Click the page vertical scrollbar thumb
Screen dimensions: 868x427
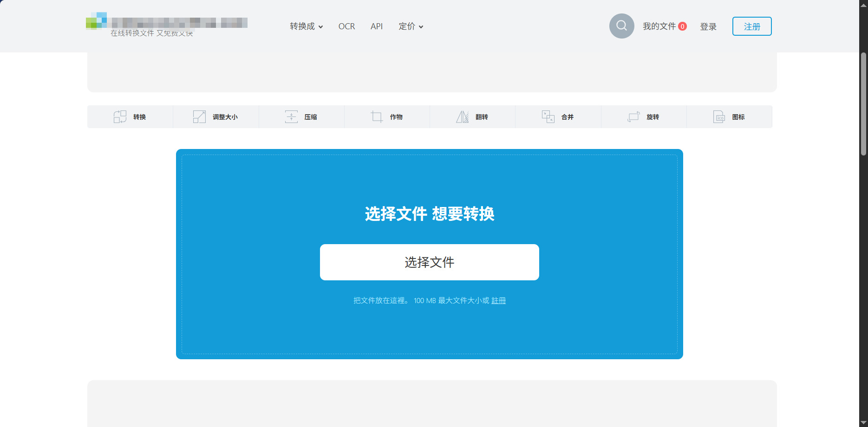tap(864, 104)
